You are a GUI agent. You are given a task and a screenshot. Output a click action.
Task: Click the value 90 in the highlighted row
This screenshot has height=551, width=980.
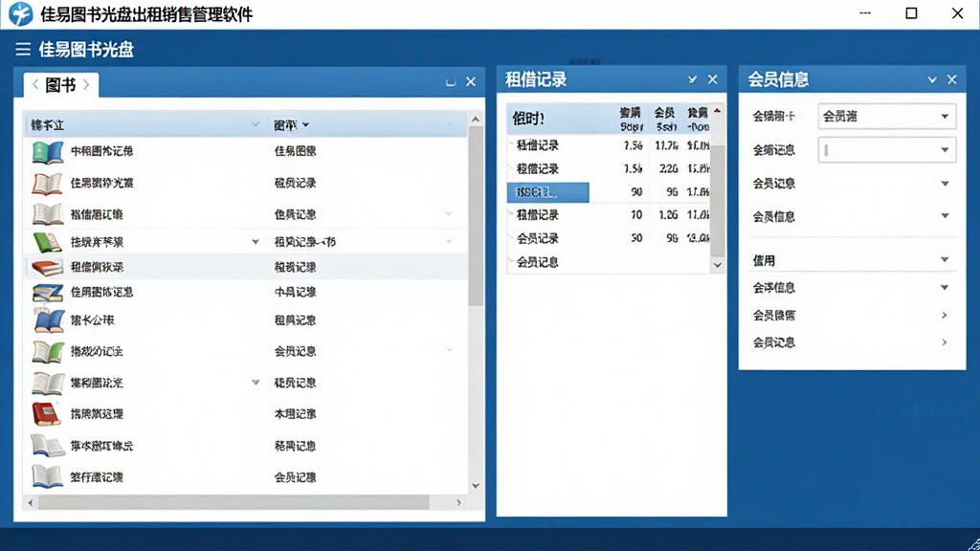(636, 191)
